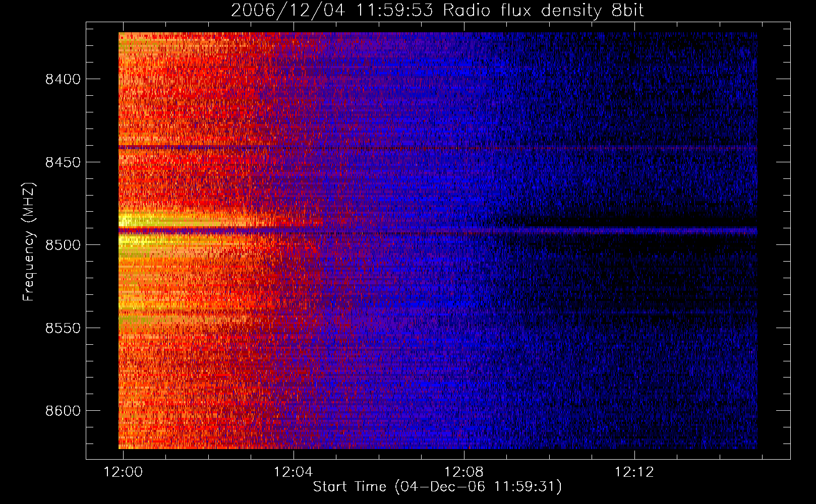816x504 pixels.
Task: Click the 'Start Time (04-Dec-06 11:59:31)' label
Action: click(437, 487)
